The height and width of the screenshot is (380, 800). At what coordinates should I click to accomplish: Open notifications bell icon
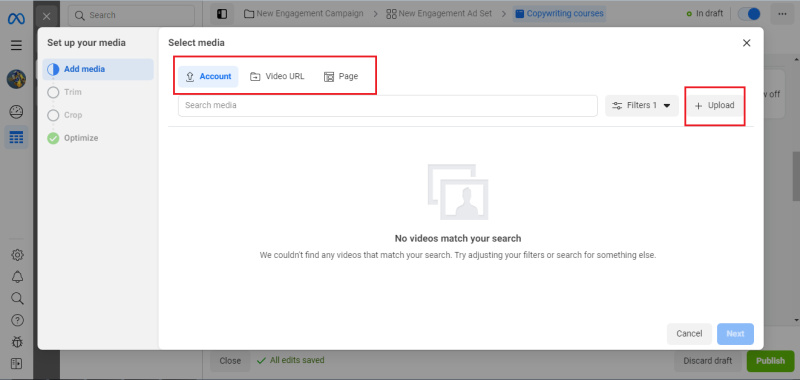[x=17, y=276]
